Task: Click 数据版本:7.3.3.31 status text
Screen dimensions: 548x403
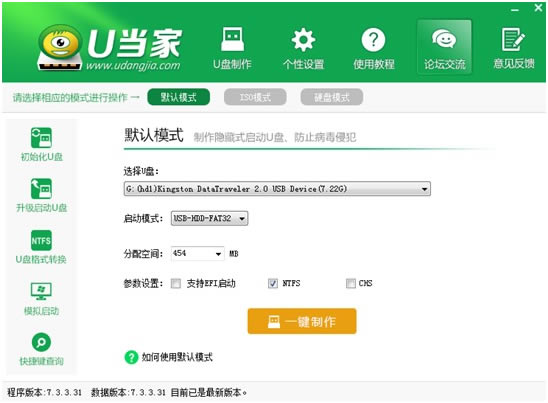Action: coord(128,393)
